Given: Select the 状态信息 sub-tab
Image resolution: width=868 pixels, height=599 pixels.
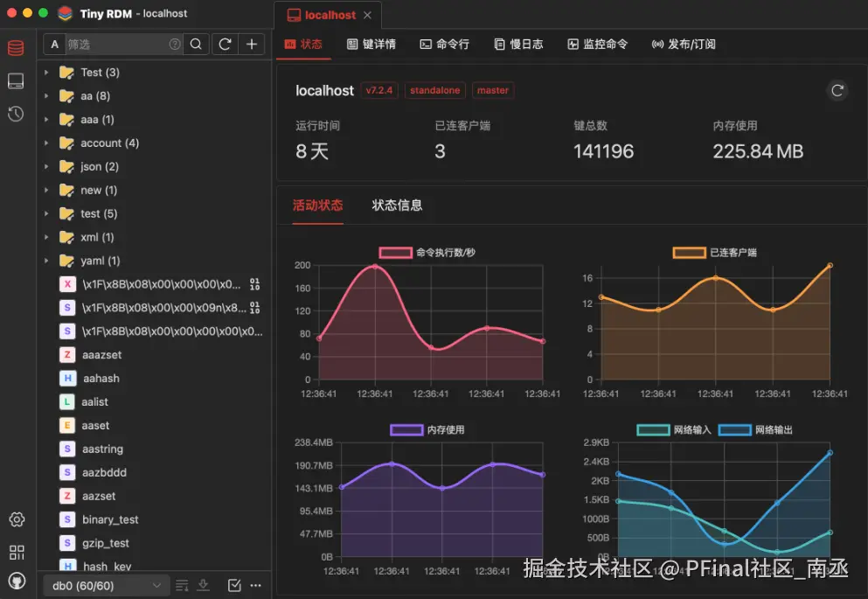Looking at the screenshot, I should [x=397, y=205].
